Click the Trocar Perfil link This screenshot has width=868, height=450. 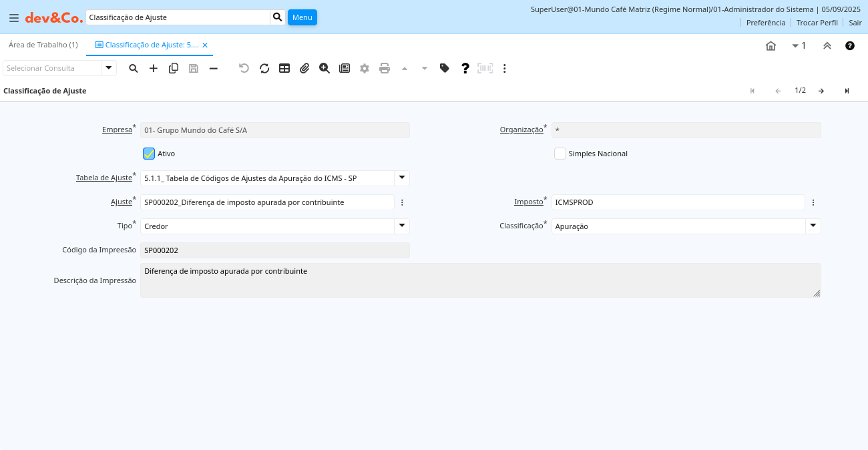817,23
